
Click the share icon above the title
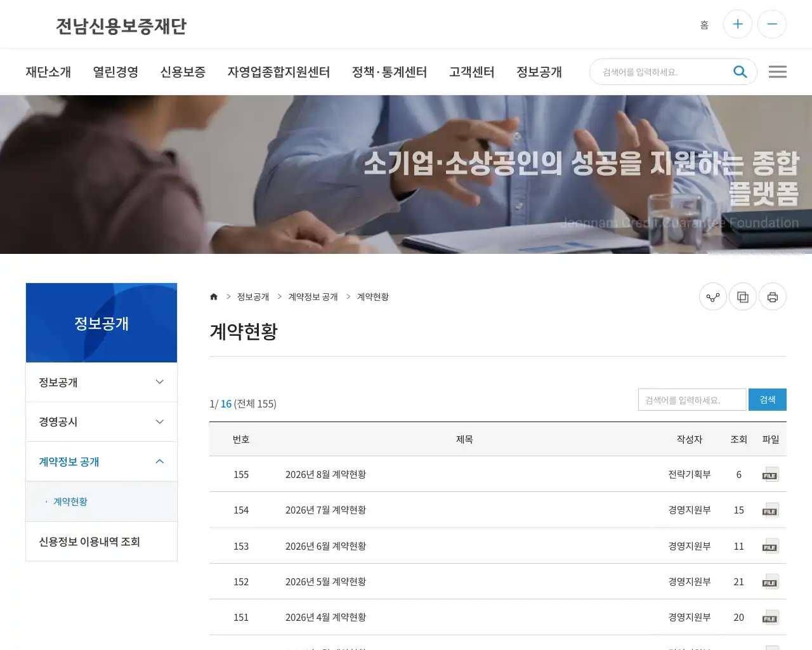713,296
